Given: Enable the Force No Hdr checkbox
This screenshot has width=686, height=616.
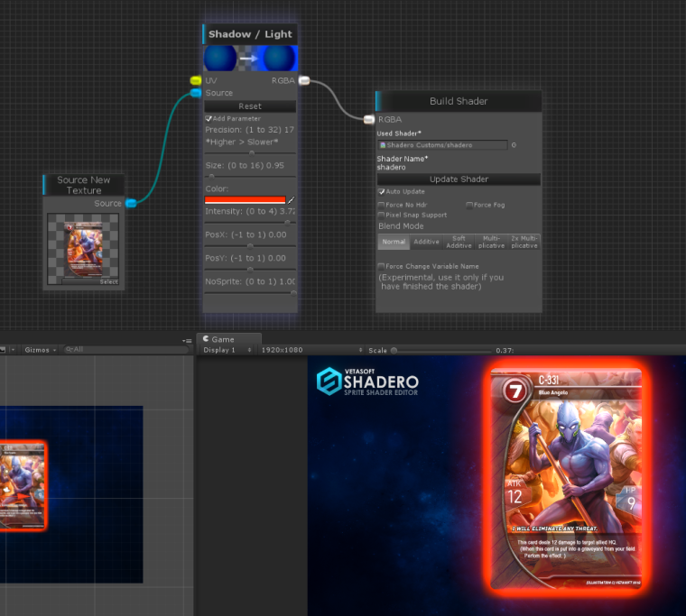Looking at the screenshot, I should tap(381, 205).
